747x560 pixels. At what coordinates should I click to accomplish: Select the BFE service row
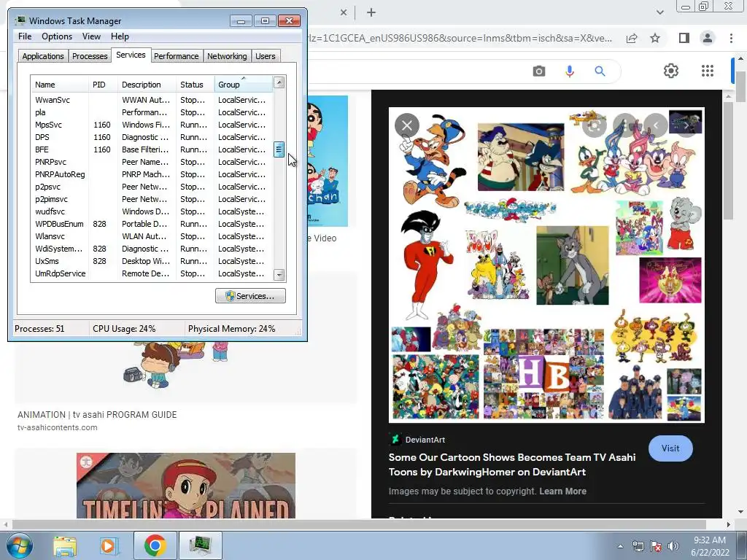tap(152, 149)
